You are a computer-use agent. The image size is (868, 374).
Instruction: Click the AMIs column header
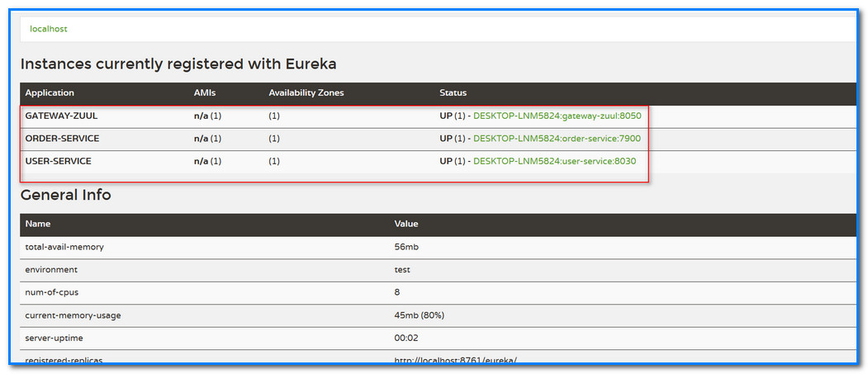(204, 93)
